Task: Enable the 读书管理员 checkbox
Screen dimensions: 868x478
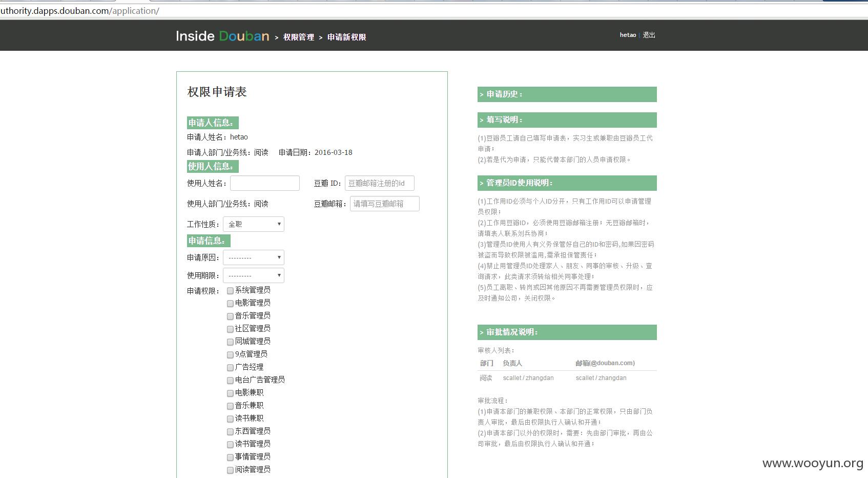Action: click(x=230, y=445)
